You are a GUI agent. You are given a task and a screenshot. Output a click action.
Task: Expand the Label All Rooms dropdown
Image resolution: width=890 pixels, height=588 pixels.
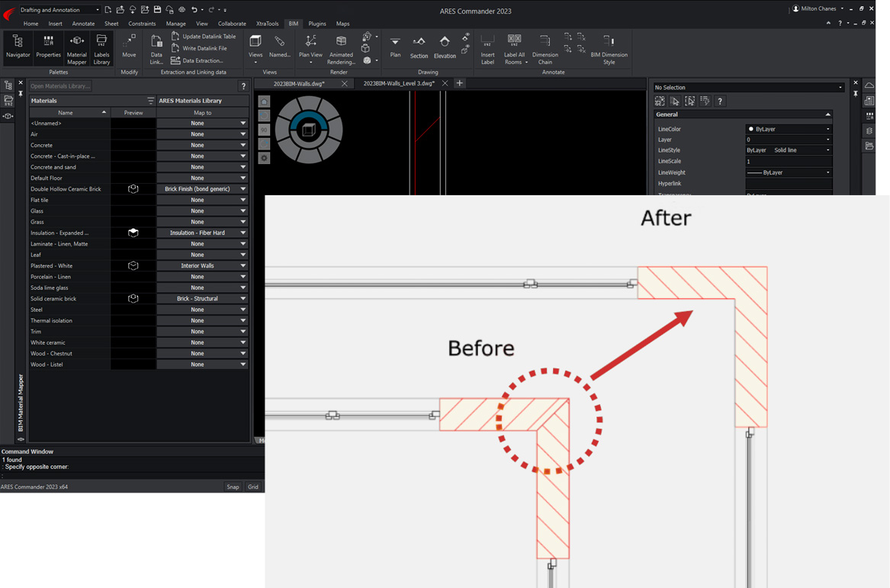coord(526,63)
